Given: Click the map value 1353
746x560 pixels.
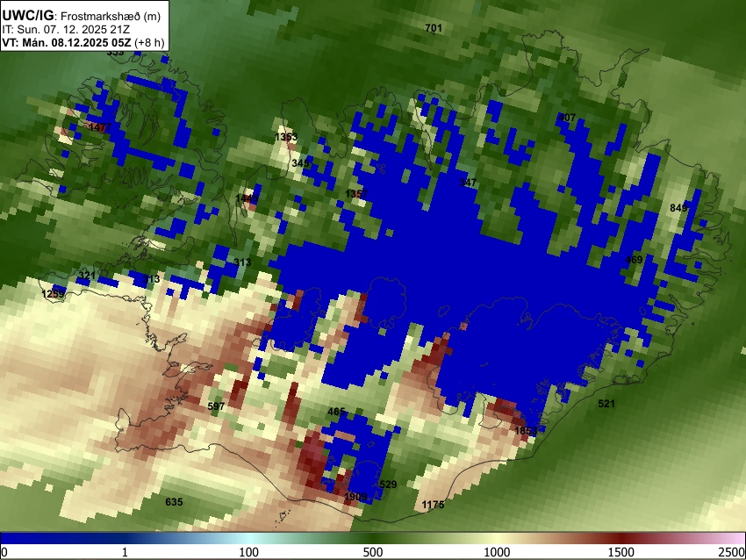Looking at the screenshot, I should click(x=286, y=137).
